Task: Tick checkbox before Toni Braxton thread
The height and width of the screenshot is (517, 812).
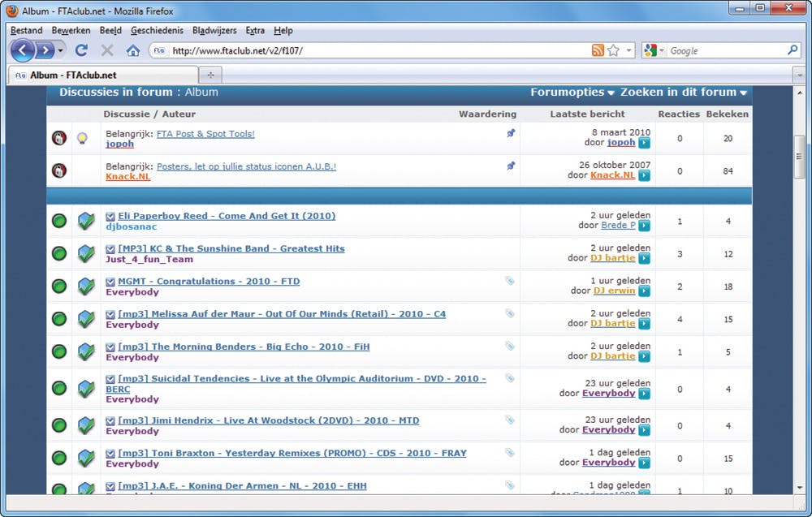Action: coord(110,454)
